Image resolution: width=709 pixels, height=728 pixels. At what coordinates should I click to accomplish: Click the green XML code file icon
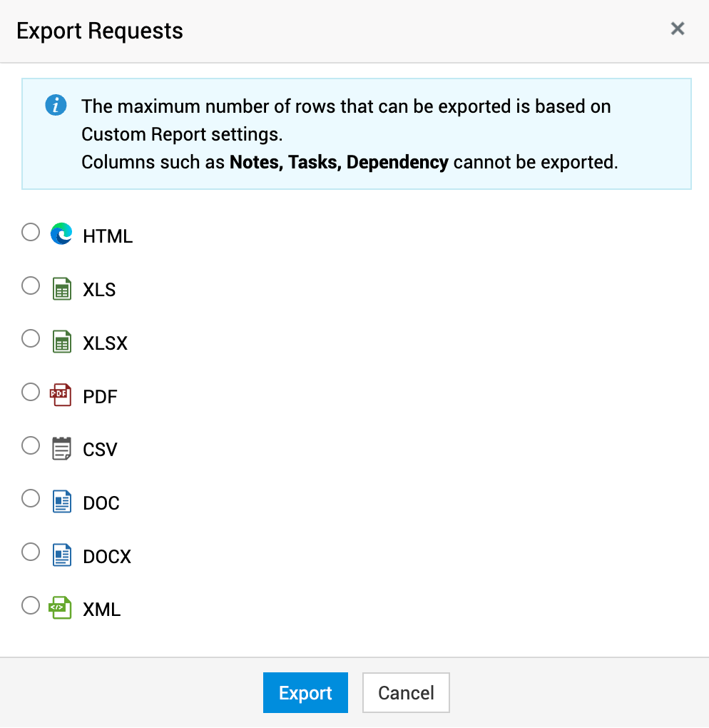coord(61,608)
